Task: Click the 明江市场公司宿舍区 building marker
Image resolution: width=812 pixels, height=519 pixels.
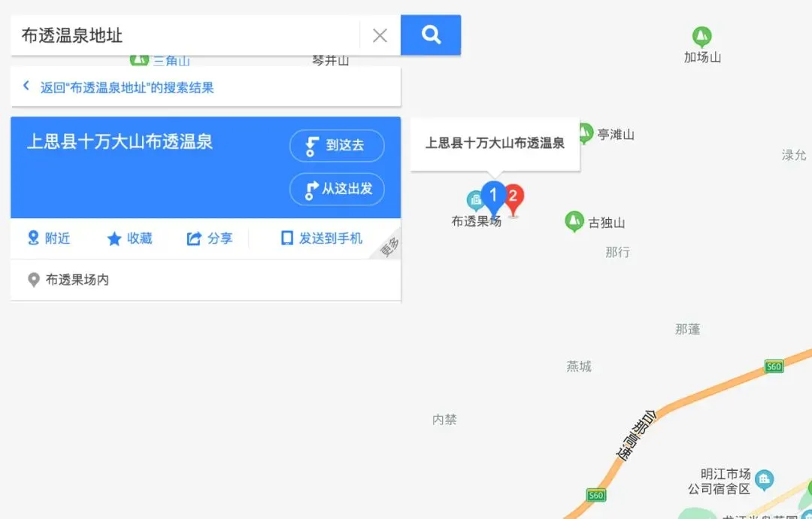Action: tap(764, 480)
